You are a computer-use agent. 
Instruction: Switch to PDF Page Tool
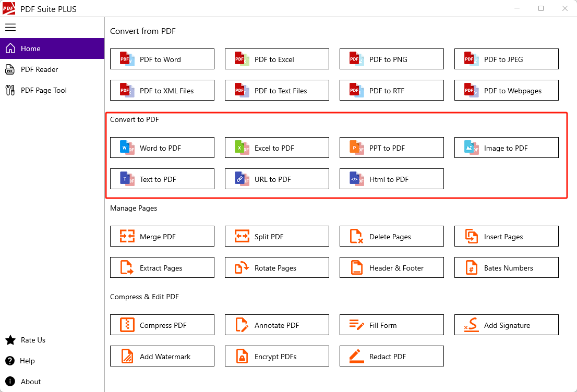44,90
